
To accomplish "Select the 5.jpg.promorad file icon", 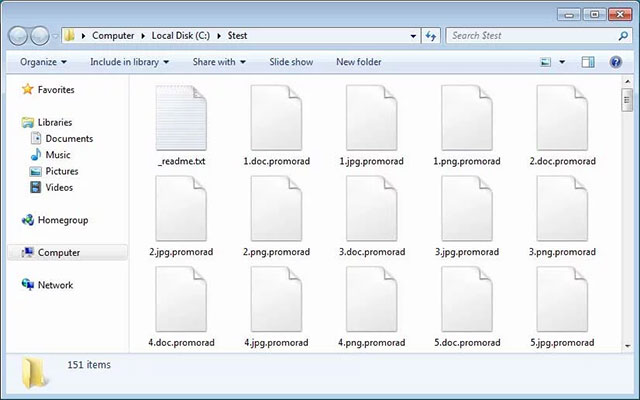I will coord(562,299).
